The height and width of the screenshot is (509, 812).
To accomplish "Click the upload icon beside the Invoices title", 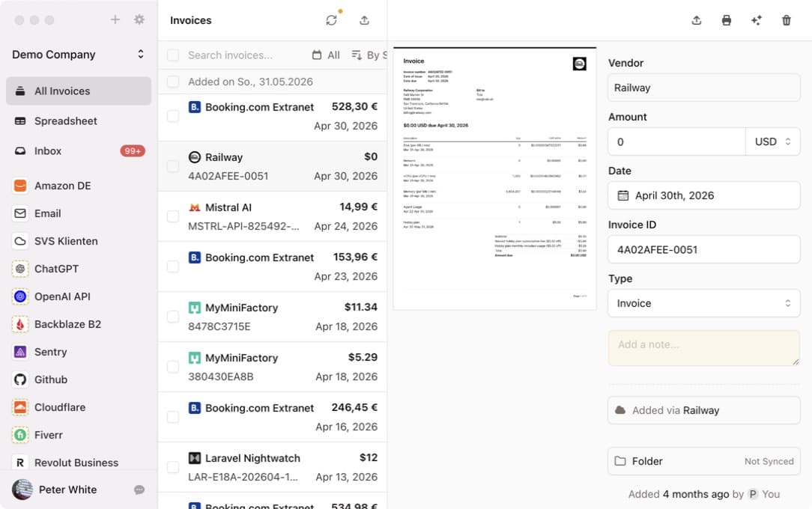I will tap(365, 20).
